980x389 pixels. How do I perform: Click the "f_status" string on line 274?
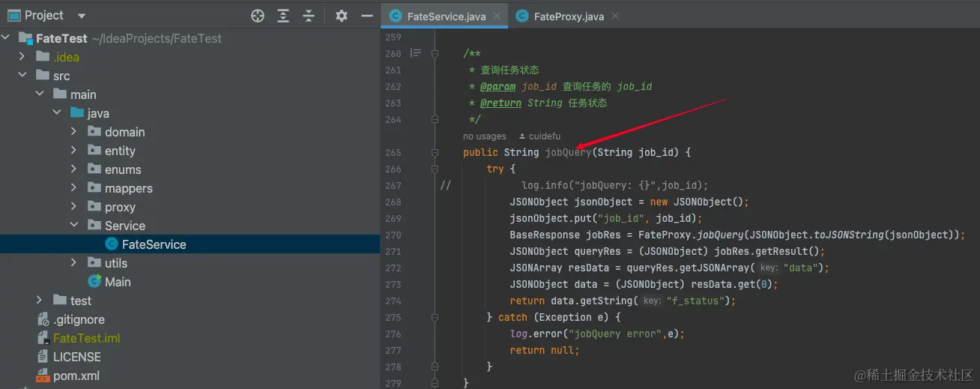(698, 301)
